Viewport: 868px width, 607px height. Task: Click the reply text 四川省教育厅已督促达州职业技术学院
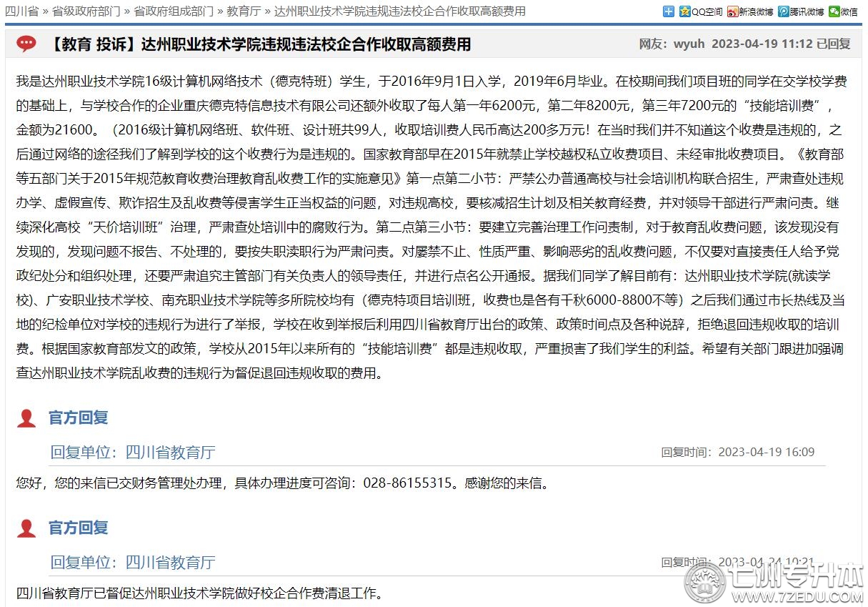click(199, 594)
